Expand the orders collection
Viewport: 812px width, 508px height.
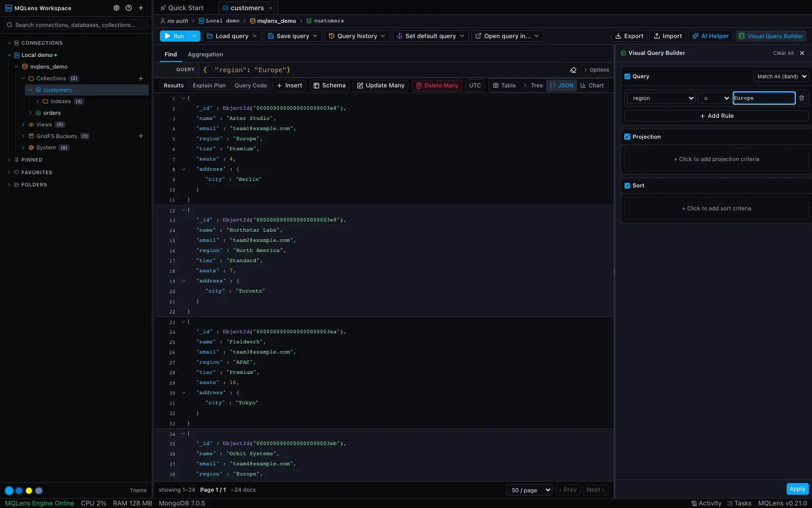[x=30, y=113]
